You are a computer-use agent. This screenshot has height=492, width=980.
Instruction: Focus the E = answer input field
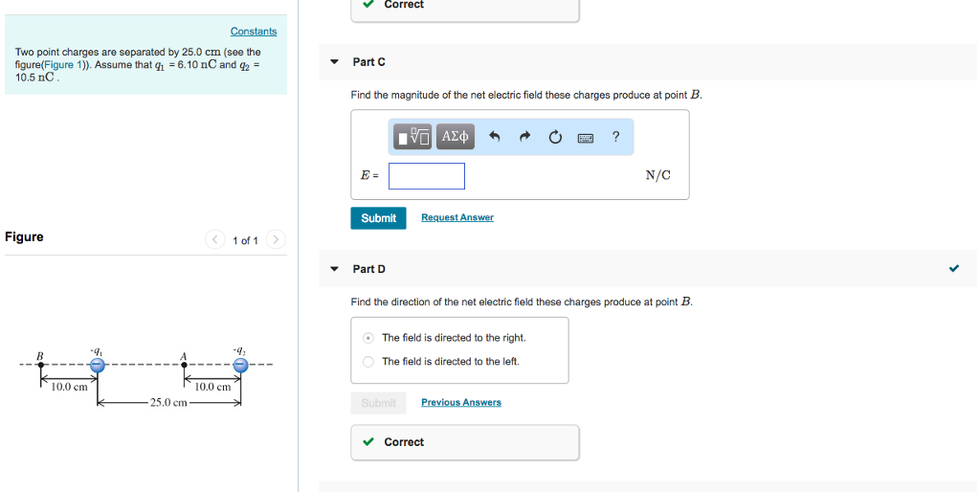tap(427, 176)
